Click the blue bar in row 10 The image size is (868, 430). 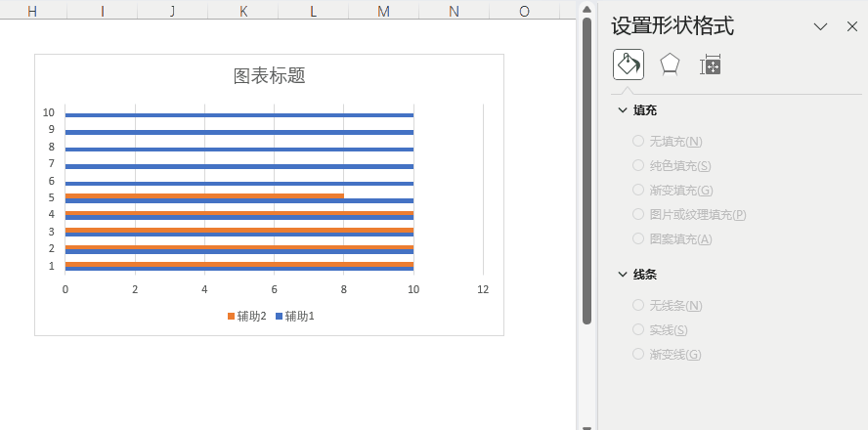[239, 115]
